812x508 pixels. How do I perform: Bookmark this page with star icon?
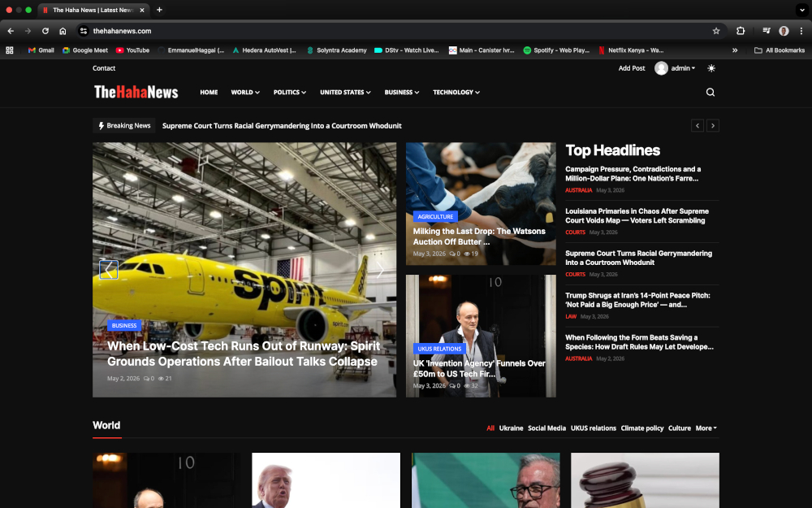(716, 31)
